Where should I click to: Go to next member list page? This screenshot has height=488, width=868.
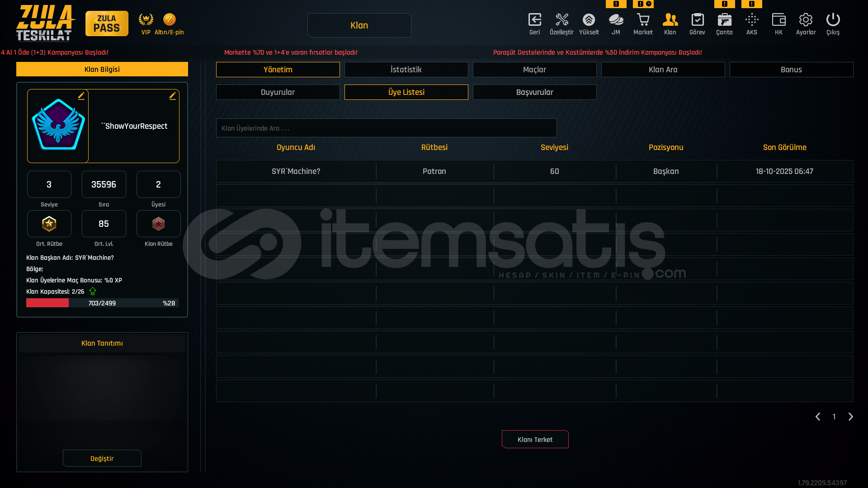coord(850,417)
